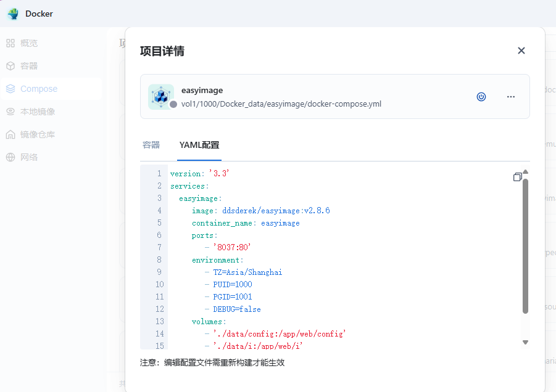This screenshot has width=556, height=392.
Task: Open the easyimage more options menu
Action: click(x=510, y=97)
